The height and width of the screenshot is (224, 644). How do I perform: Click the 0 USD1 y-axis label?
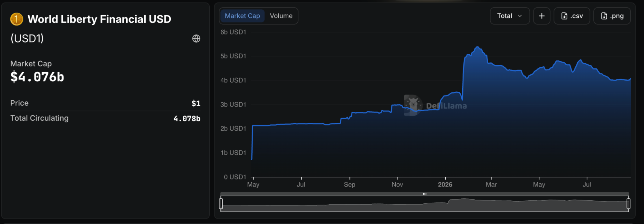pos(235,177)
